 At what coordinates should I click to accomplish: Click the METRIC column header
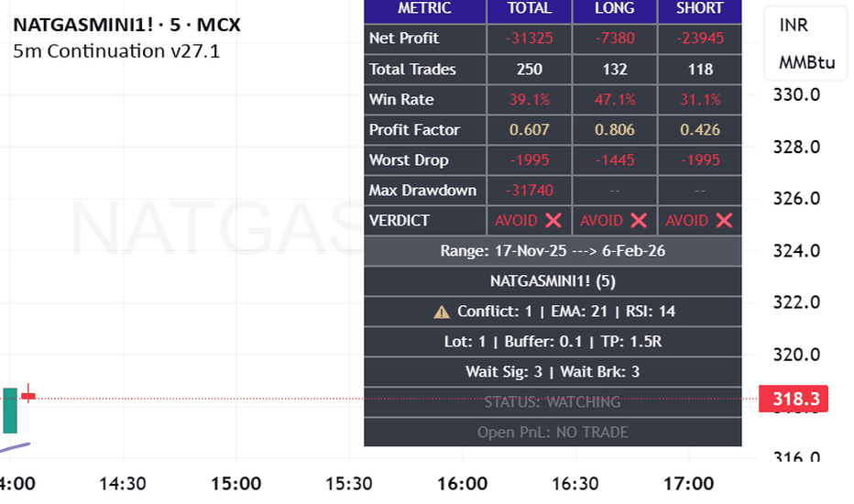coord(424,8)
